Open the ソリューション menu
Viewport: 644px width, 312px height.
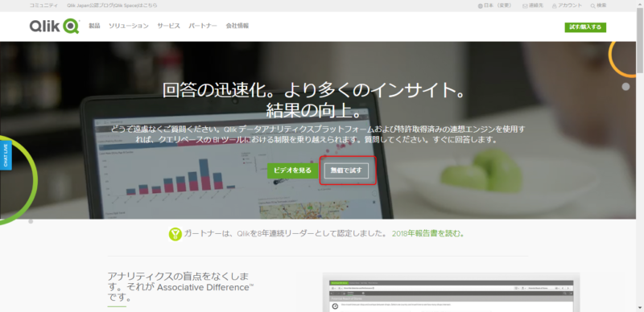[129, 26]
